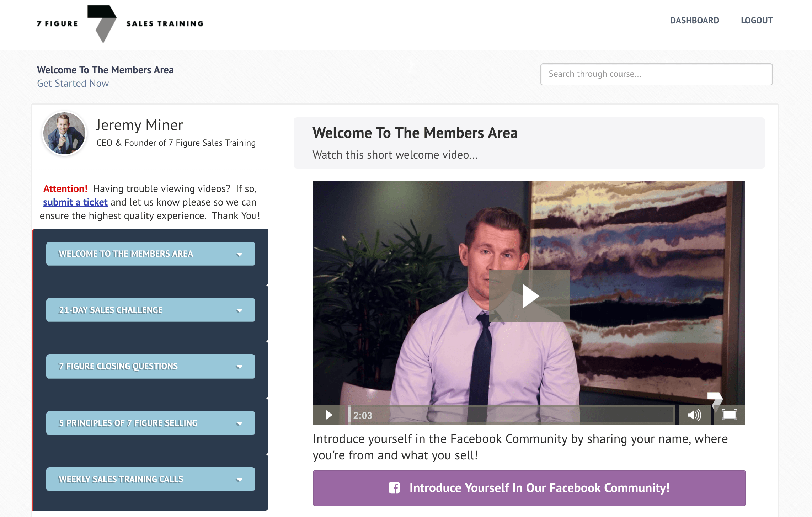Open the submit a ticket link
812x517 pixels.
(x=75, y=202)
